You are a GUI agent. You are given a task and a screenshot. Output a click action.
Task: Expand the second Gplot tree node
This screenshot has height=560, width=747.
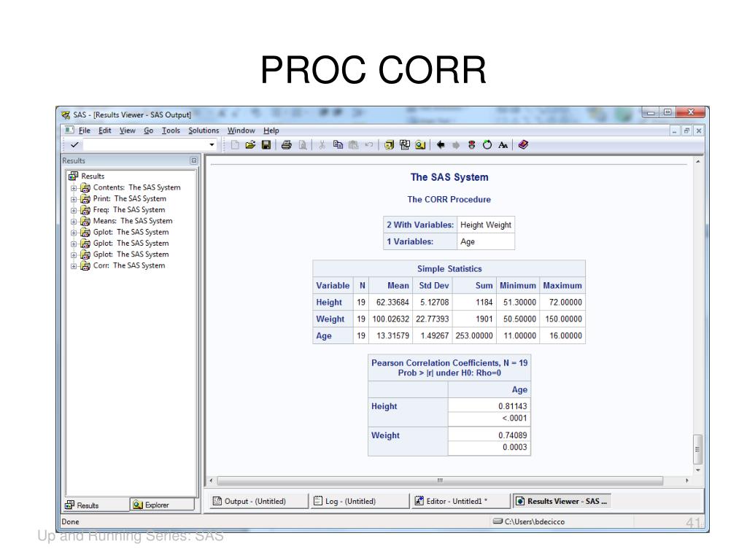click(74, 244)
